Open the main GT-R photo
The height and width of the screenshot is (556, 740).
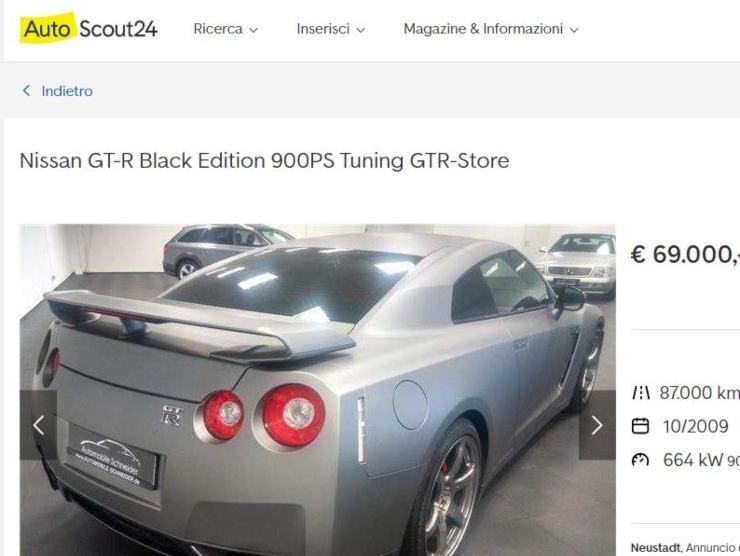point(318,390)
